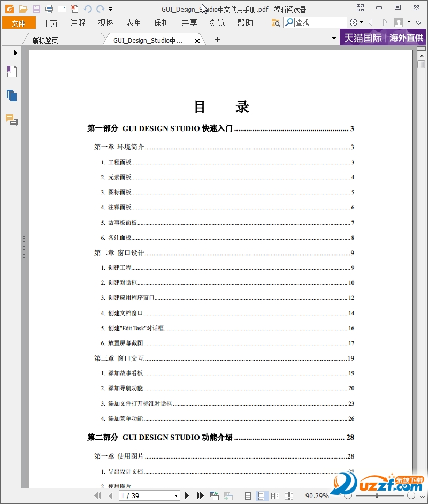Jump to the last page
Screen dimensions: 428x504
[201, 495]
